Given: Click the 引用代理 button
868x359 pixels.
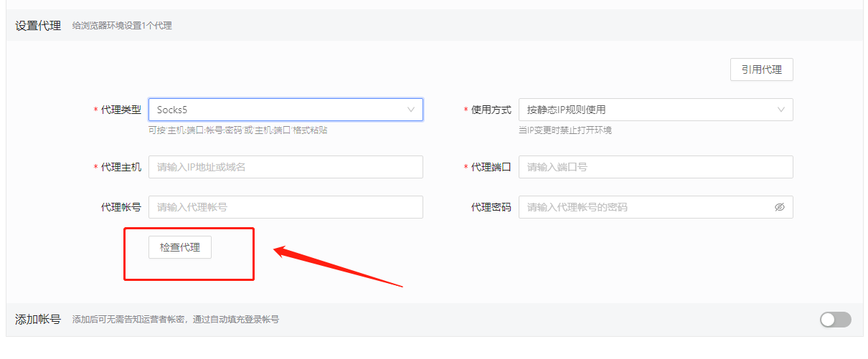Looking at the screenshot, I should click(761, 70).
